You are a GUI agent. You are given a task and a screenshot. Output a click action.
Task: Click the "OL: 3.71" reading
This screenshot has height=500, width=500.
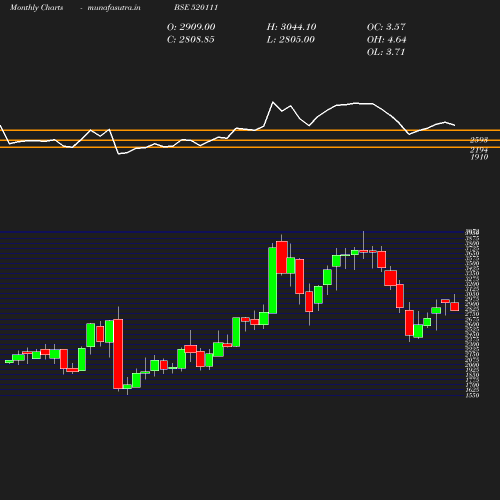pos(386,52)
